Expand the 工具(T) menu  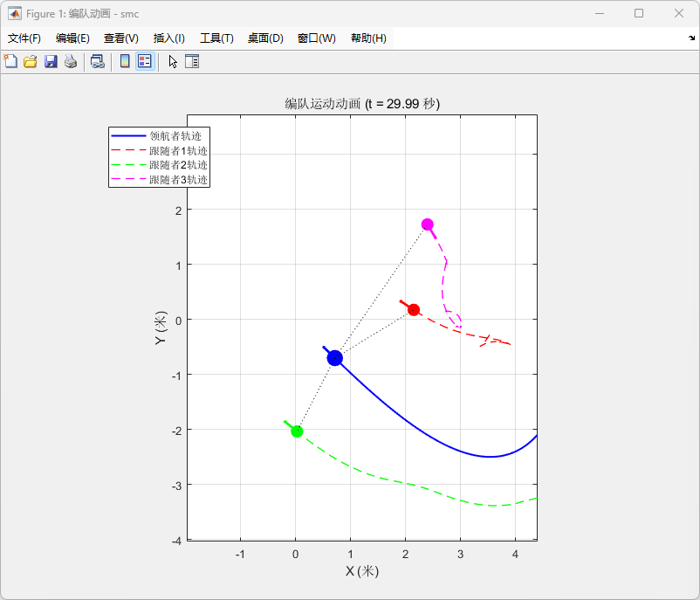[216, 38]
